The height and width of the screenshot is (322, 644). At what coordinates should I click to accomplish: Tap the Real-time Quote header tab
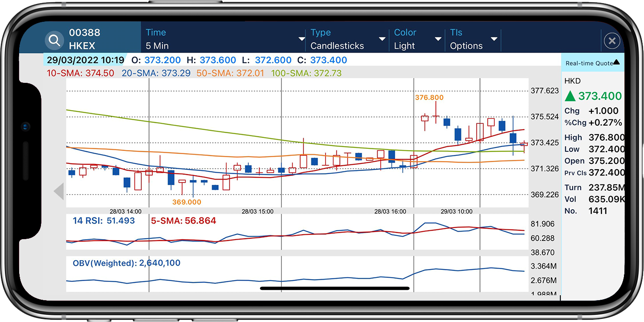[589, 63]
